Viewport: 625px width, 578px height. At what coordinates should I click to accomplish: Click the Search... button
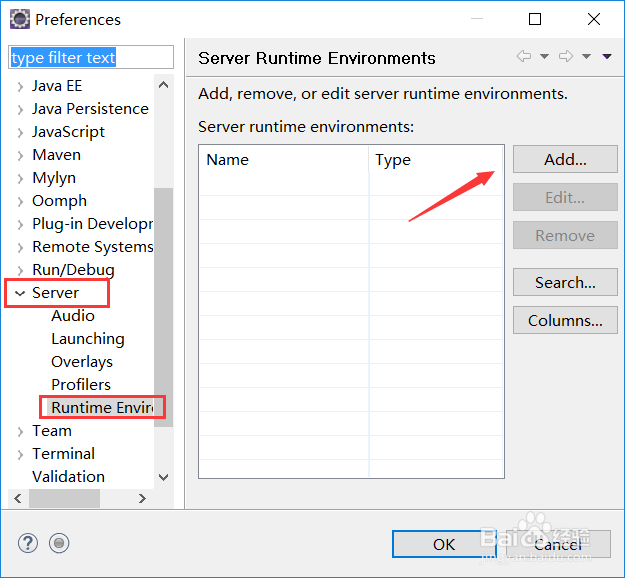pyautogui.click(x=565, y=282)
